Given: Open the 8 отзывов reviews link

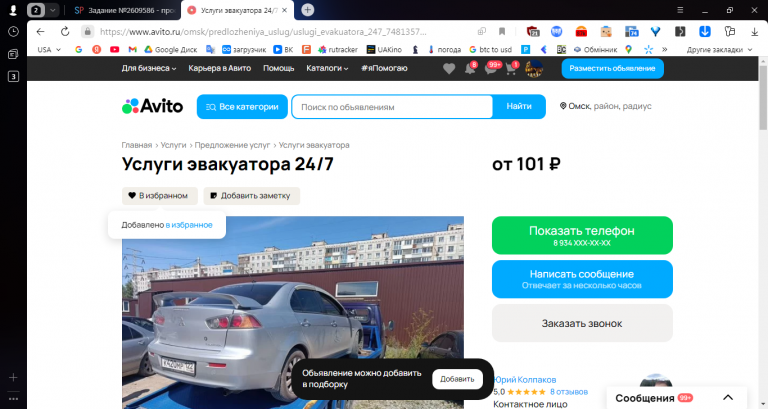Looking at the screenshot, I should click(569, 392).
